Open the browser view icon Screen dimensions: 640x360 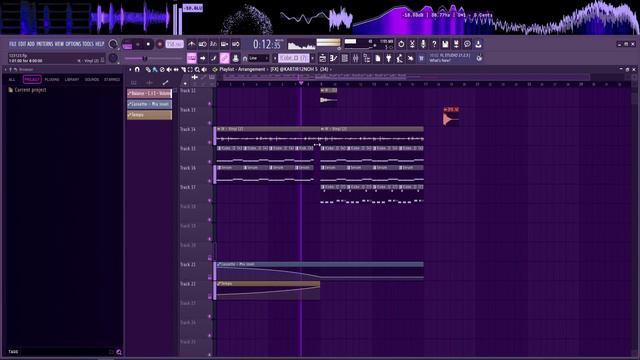tap(367, 58)
